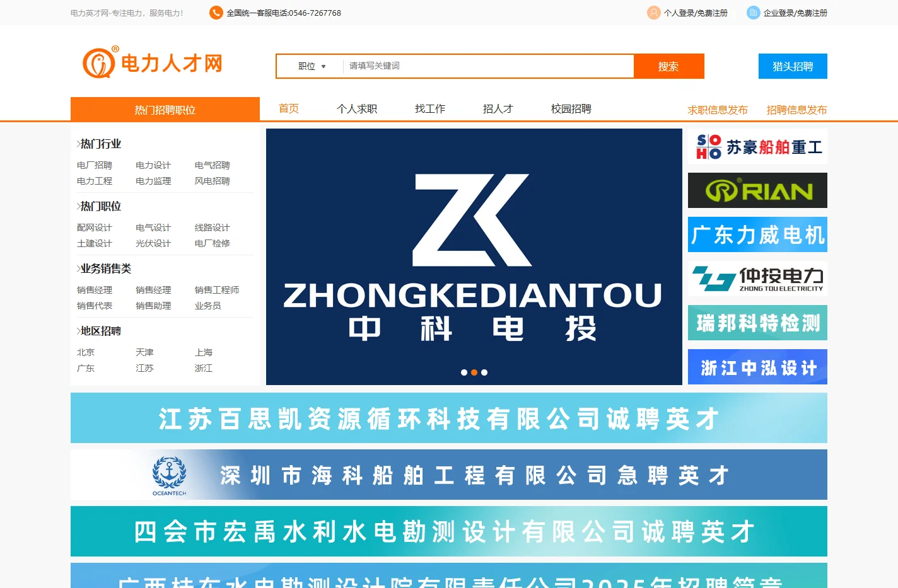Image resolution: width=898 pixels, height=588 pixels.
Task: Open 江苏百思凯资源循环科技 recruitment banner
Action: (449, 418)
